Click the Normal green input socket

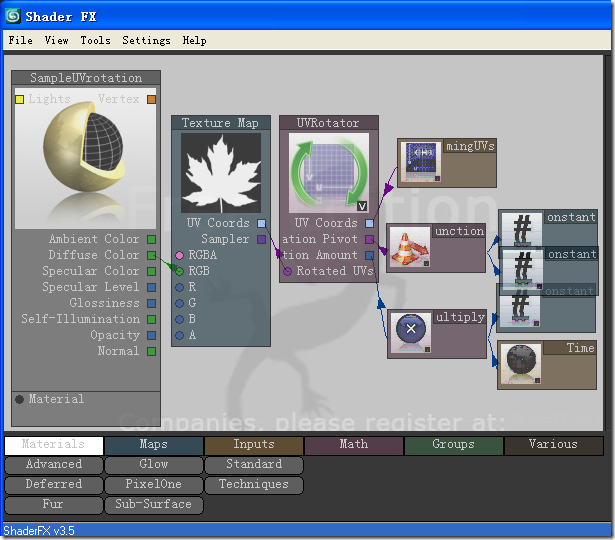[x=151, y=351]
